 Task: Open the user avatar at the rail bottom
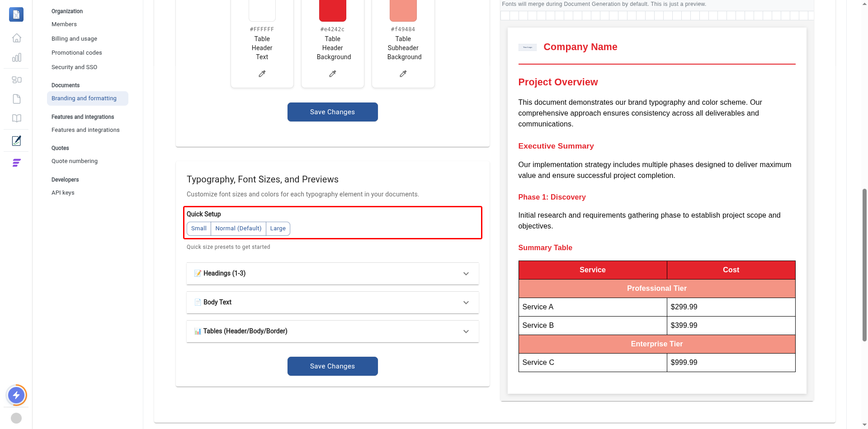tap(16, 418)
